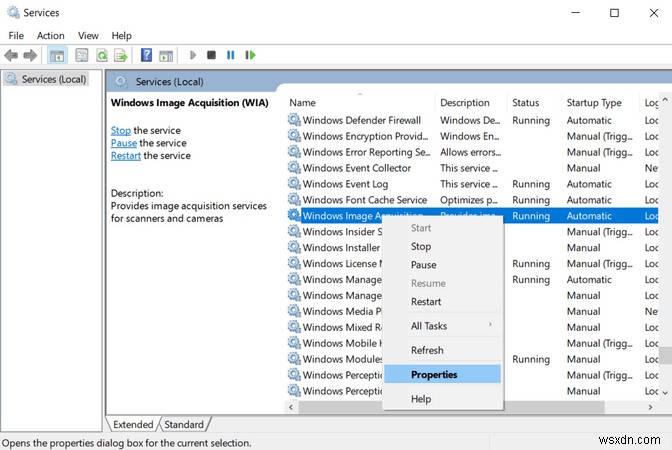Click the Export List toolbar icon
The height and width of the screenshot is (450, 672).
tap(121, 55)
